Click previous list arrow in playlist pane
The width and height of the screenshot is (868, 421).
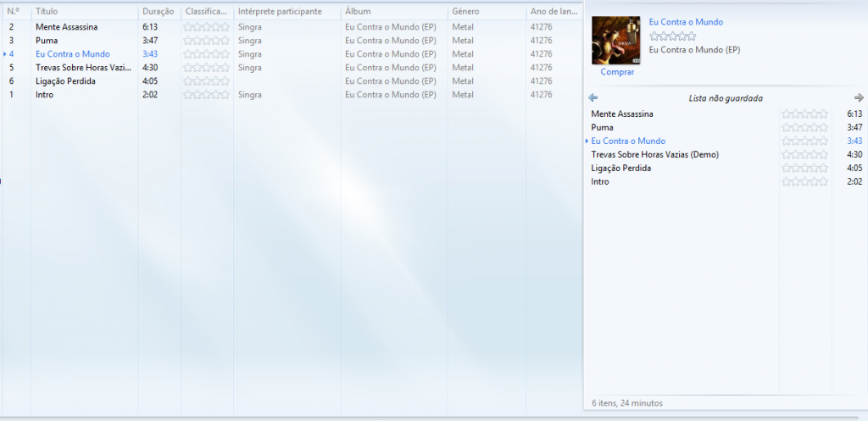coord(593,97)
